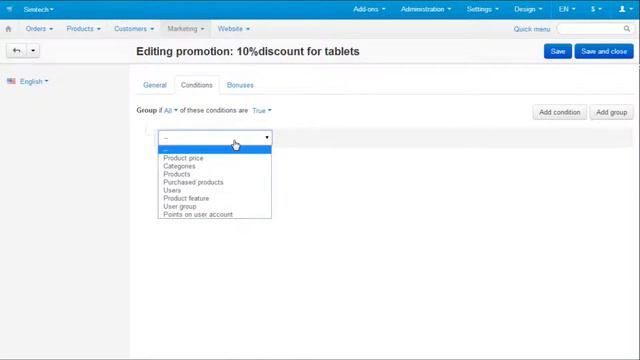Open the Website menu
640x360 pixels.
pos(233,29)
